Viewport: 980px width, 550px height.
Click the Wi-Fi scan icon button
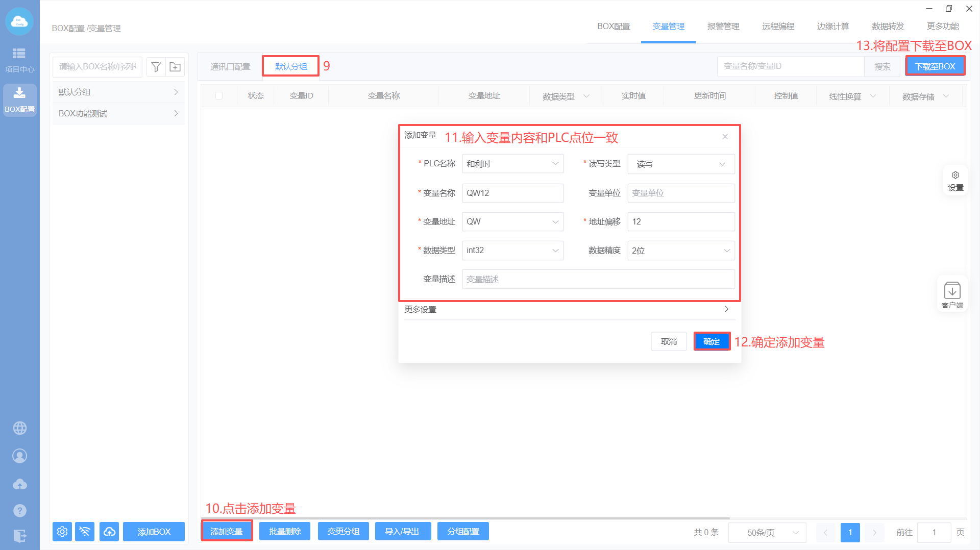pyautogui.click(x=85, y=532)
